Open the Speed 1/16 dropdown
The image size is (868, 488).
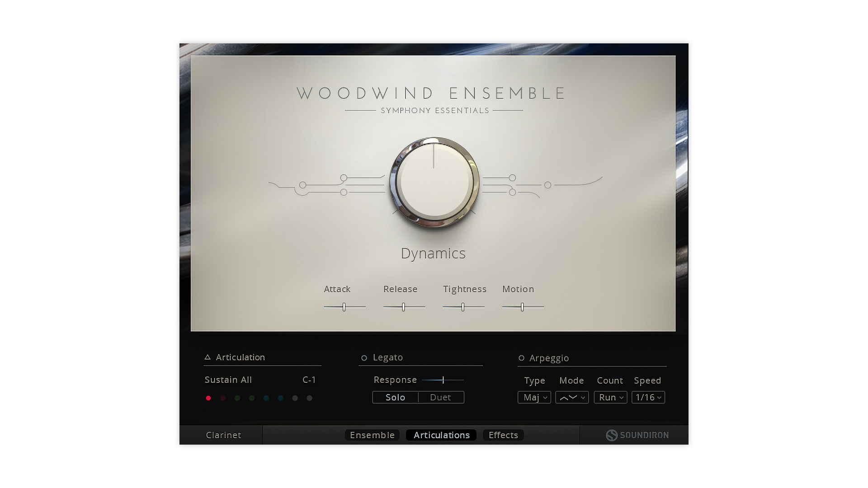[648, 397]
